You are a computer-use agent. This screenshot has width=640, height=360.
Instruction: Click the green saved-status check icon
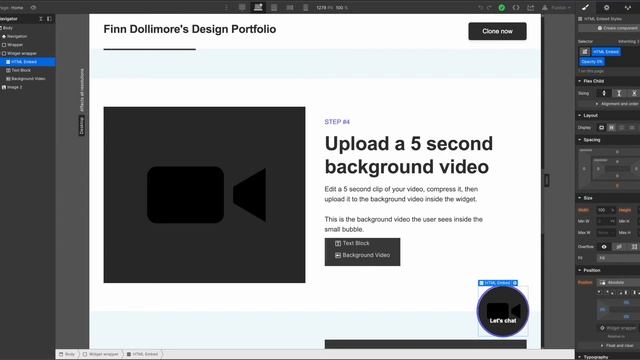point(502,8)
